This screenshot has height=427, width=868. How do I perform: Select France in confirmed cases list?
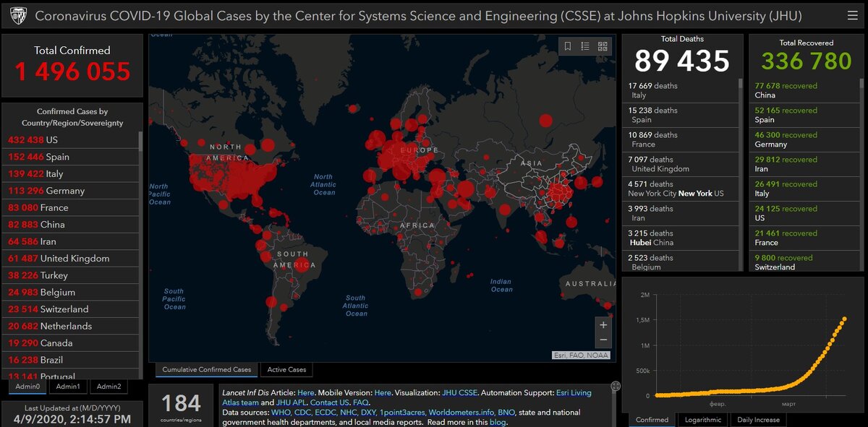click(70, 207)
